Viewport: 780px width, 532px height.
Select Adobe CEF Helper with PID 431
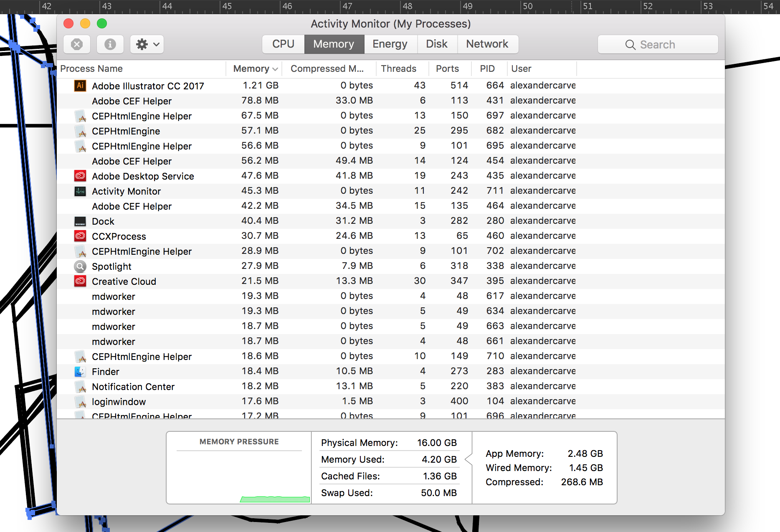point(391,101)
